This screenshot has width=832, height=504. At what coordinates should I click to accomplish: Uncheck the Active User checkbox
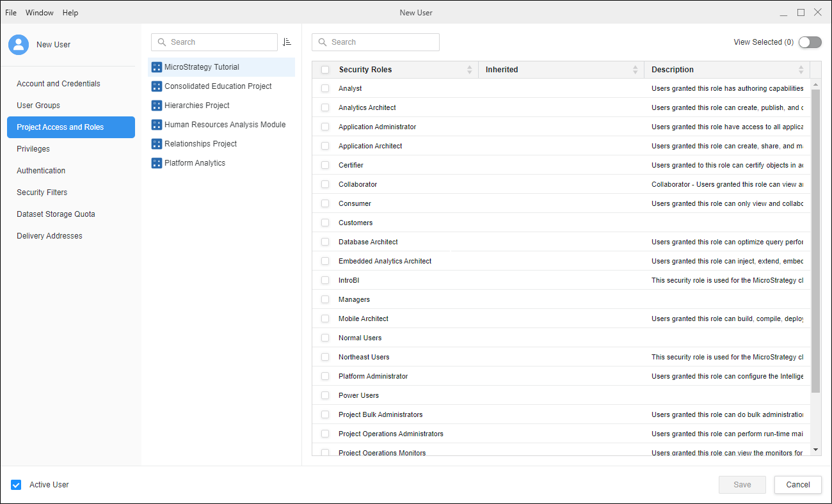click(x=17, y=485)
